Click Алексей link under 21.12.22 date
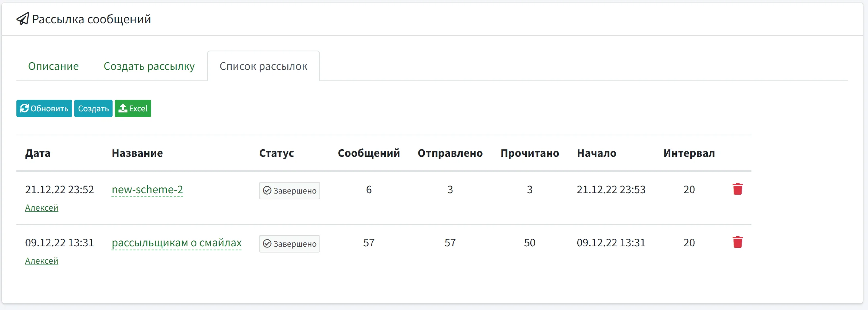The width and height of the screenshot is (868, 310). tap(41, 207)
